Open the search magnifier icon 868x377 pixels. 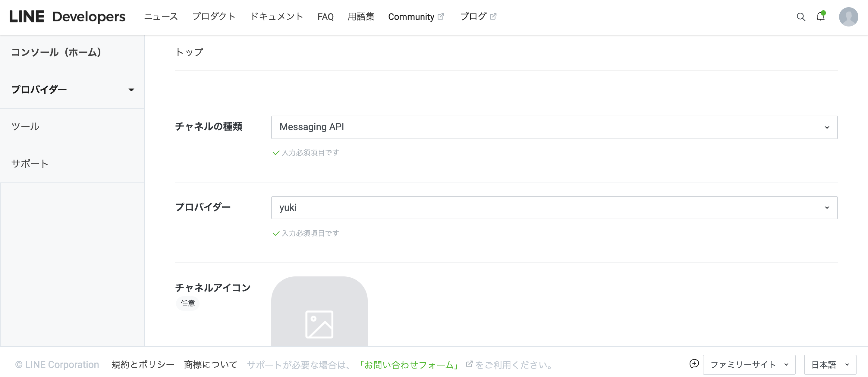(x=800, y=17)
